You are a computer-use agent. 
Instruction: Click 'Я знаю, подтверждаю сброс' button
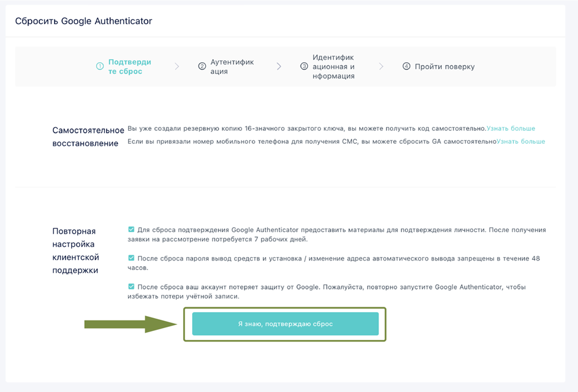(285, 324)
